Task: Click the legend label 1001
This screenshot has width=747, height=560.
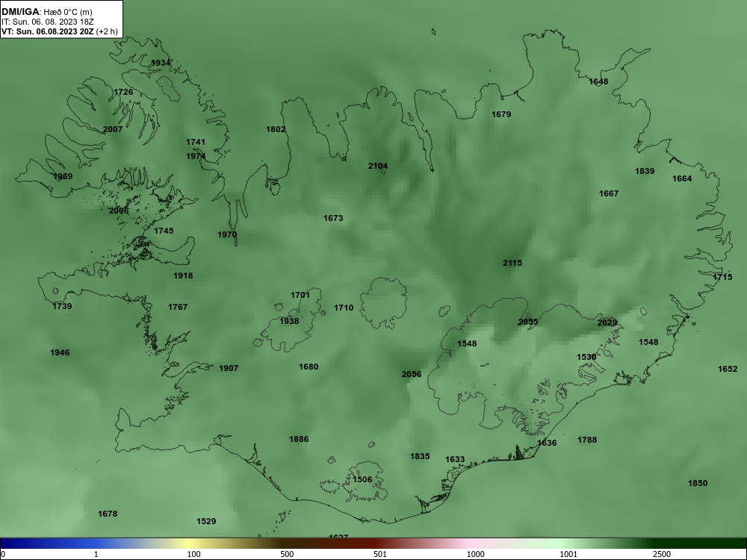Action: pyautogui.click(x=568, y=554)
